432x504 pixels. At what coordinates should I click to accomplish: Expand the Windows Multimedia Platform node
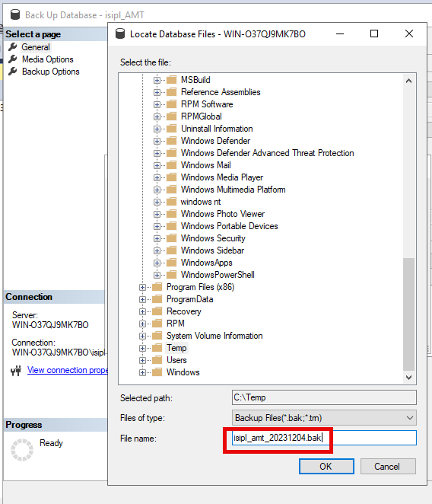coord(157,190)
